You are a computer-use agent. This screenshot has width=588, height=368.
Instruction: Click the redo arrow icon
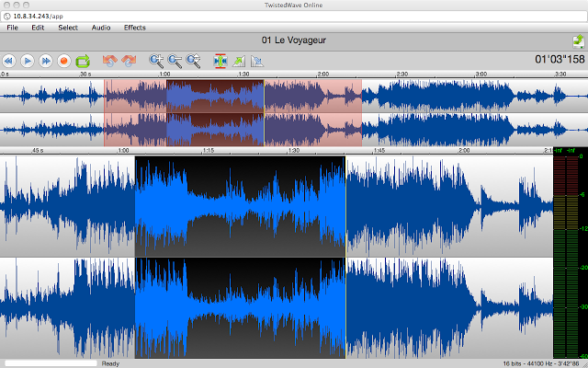(129, 61)
